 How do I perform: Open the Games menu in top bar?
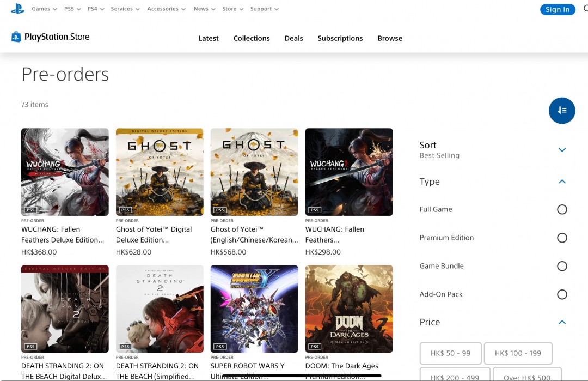[44, 9]
